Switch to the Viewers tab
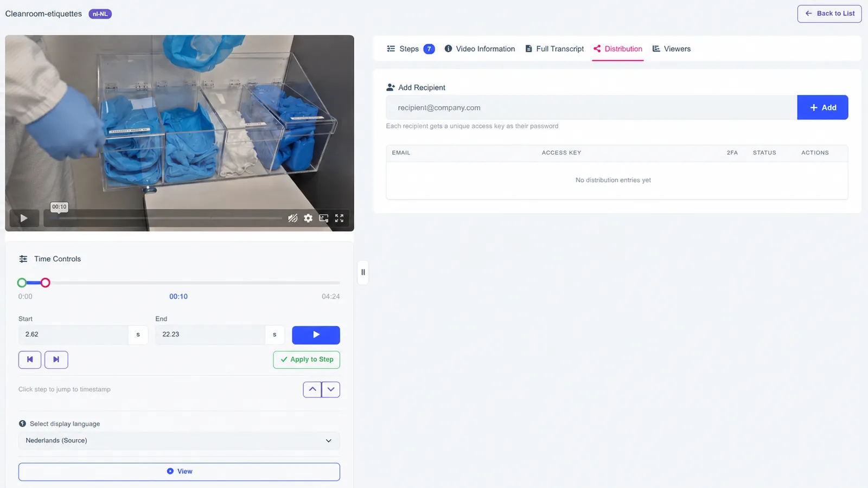The height and width of the screenshot is (488, 868). tap(672, 49)
